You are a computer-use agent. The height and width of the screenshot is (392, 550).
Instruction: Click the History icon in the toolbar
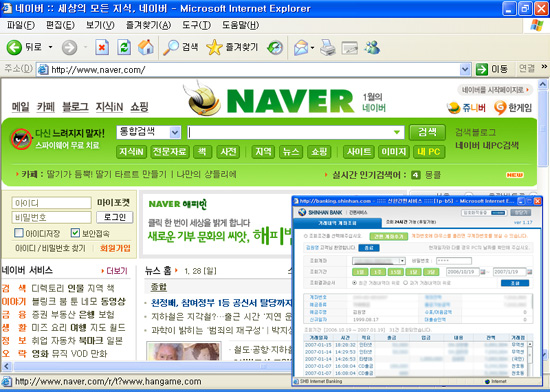pyautogui.click(x=275, y=47)
